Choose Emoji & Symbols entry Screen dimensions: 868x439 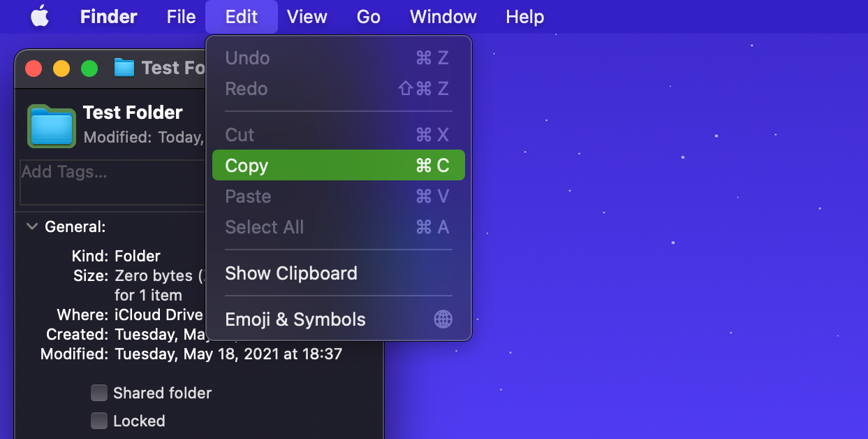(x=295, y=319)
